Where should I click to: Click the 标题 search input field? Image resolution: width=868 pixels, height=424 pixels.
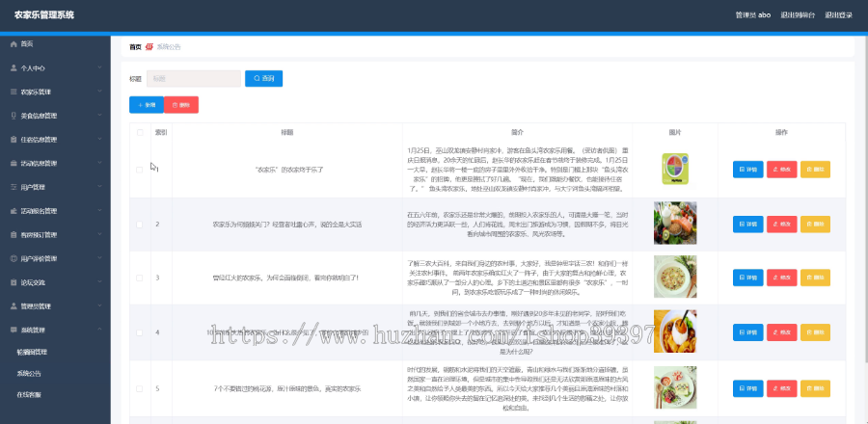click(x=194, y=78)
